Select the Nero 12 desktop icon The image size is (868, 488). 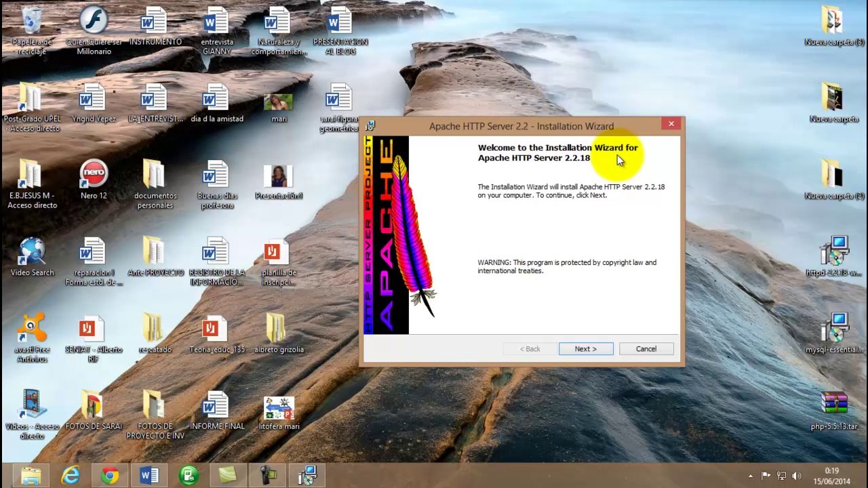tap(94, 180)
